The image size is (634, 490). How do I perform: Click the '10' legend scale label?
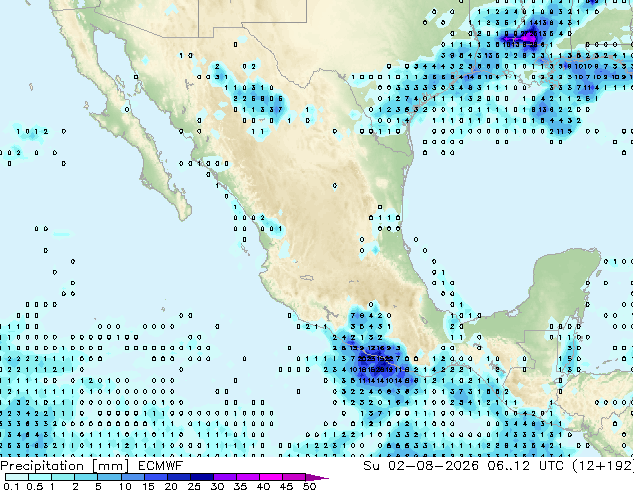(125, 486)
